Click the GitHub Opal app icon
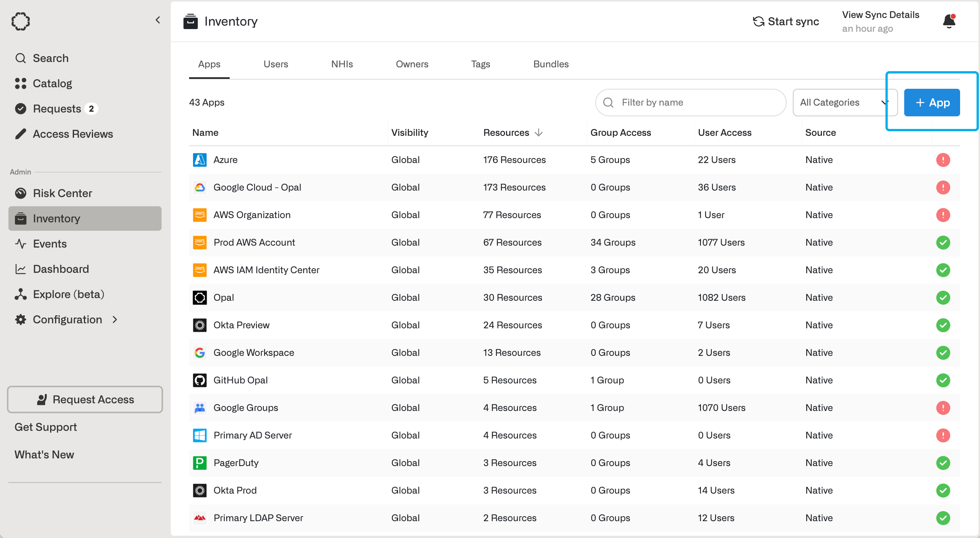980x538 pixels. point(199,380)
